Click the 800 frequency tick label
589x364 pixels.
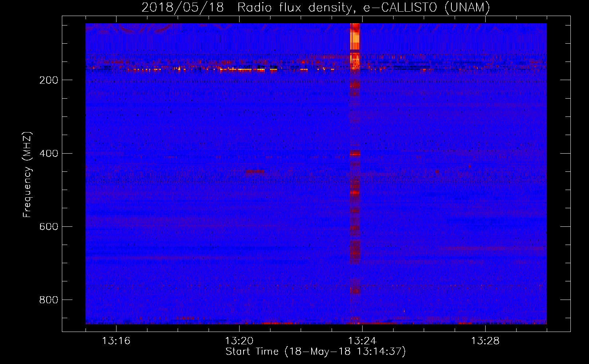pos(49,300)
